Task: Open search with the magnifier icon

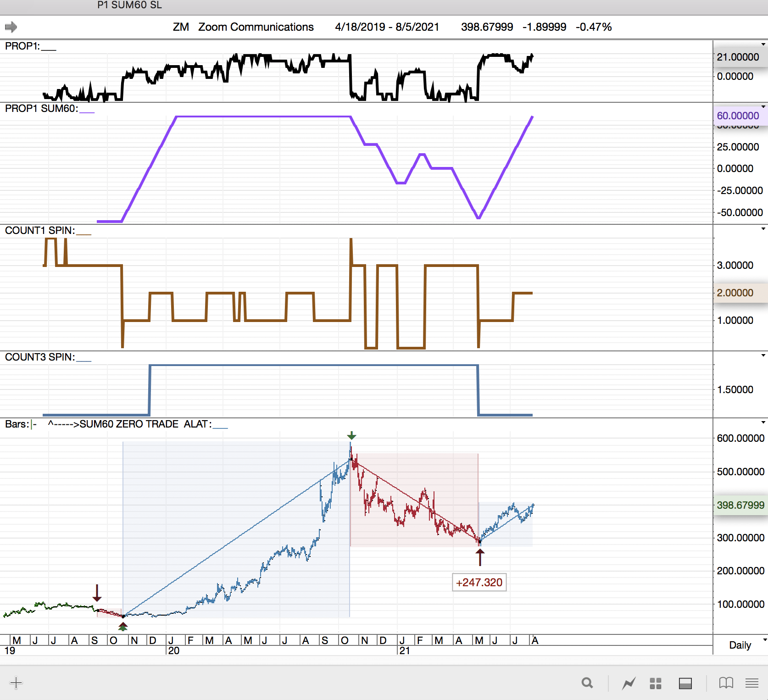Action: click(x=587, y=683)
